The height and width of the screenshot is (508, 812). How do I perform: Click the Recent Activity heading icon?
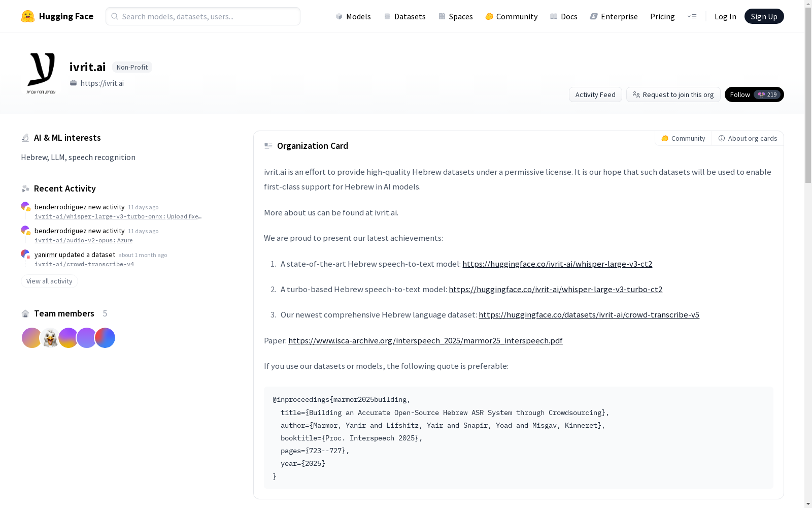[x=25, y=188]
